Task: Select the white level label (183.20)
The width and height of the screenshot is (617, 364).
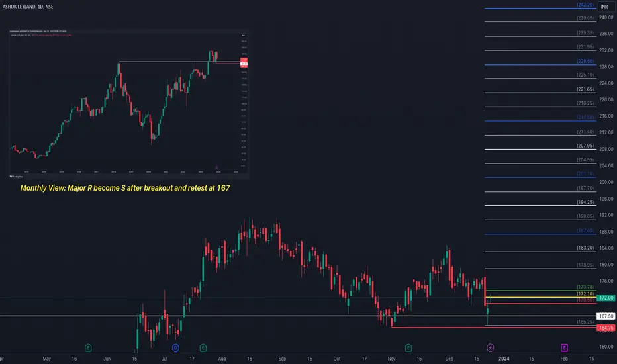Action: click(x=585, y=248)
